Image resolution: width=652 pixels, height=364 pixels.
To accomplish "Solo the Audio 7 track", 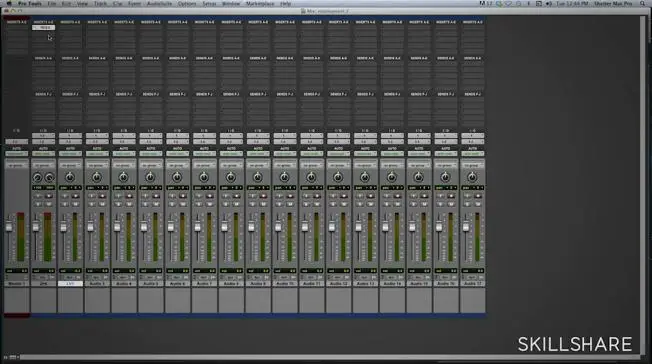I will tap(199, 204).
